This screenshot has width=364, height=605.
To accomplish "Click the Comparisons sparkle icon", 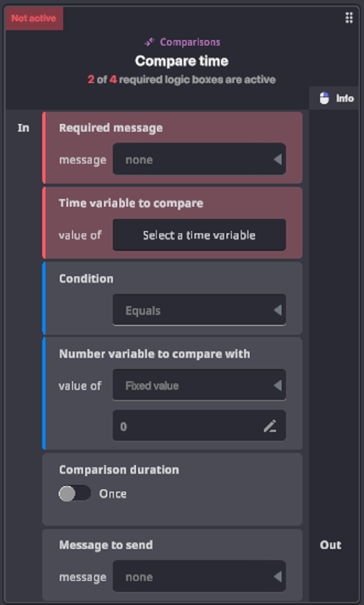I will pyautogui.click(x=149, y=42).
